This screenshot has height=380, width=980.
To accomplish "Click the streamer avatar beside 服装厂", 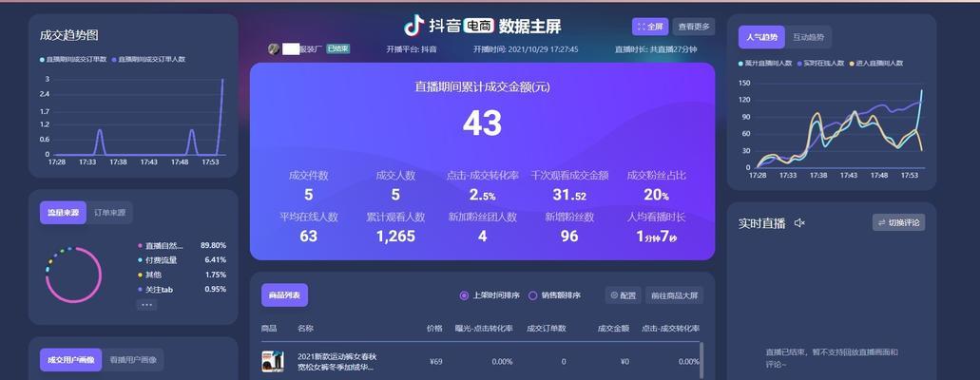I will click(x=274, y=48).
